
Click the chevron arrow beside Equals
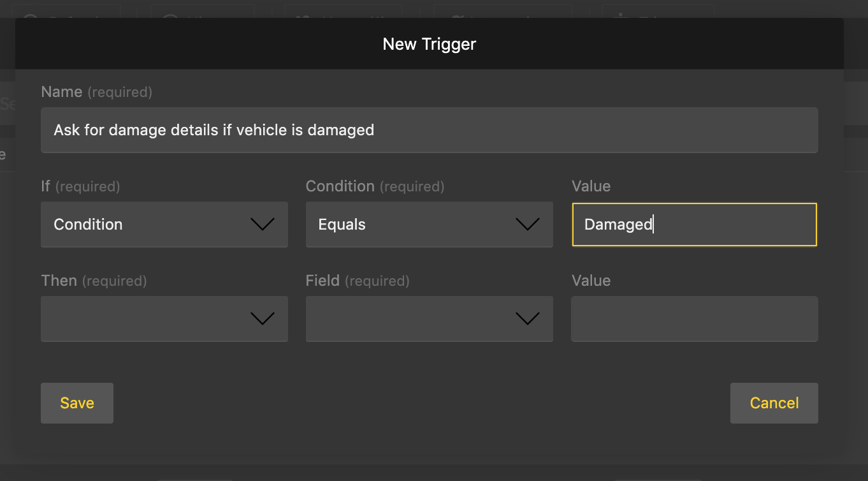tap(527, 225)
